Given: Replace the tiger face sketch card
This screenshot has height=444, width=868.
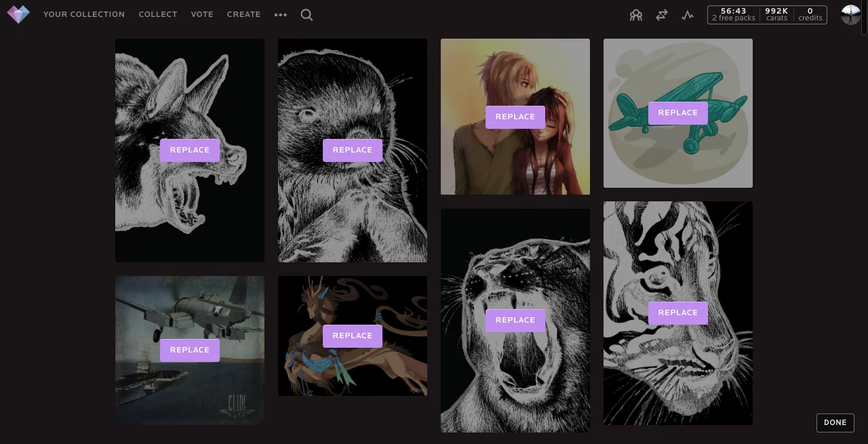Looking at the screenshot, I should pos(678,313).
